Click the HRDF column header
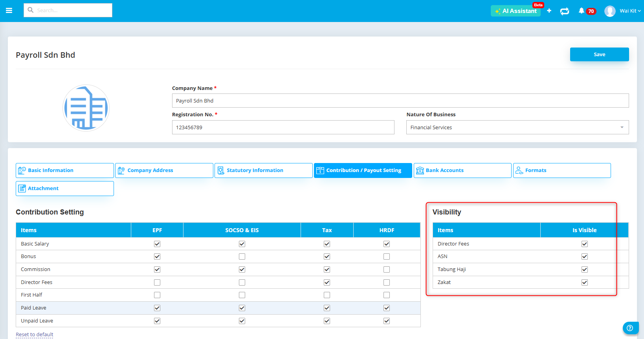This screenshot has width=644, height=339. (x=387, y=230)
